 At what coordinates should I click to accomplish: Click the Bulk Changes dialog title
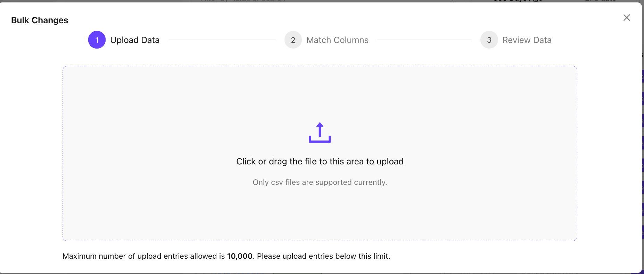point(40,20)
